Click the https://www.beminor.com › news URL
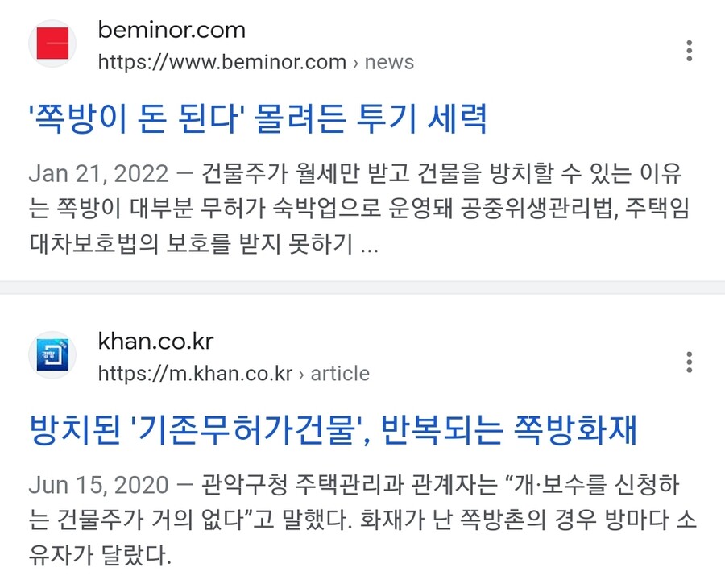Image resolution: width=725 pixels, height=588 pixels. (255, 62)
